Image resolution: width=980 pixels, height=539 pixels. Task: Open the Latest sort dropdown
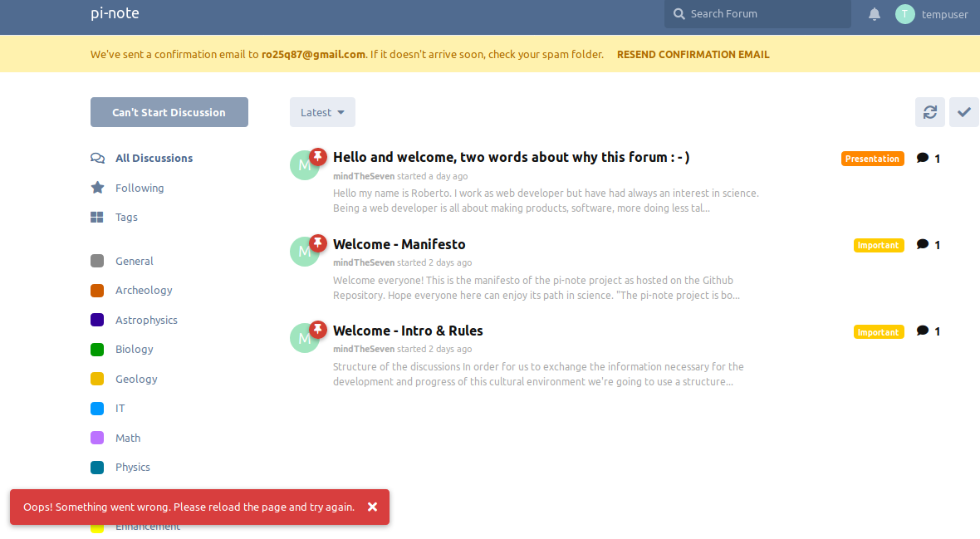[x=322, y=112]
